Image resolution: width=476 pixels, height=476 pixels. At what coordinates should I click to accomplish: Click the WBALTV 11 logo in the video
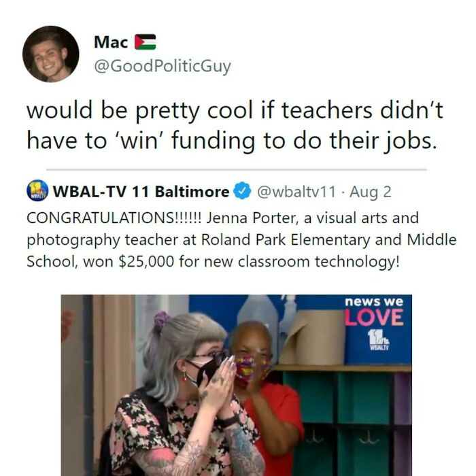(x=379, y=341)
